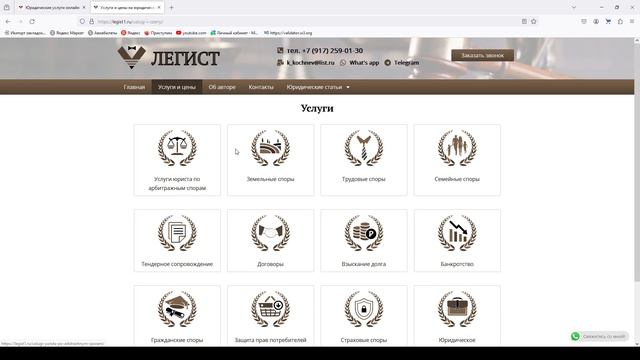
Task: Open the legal briefcase icon
Action: [457, 309]
